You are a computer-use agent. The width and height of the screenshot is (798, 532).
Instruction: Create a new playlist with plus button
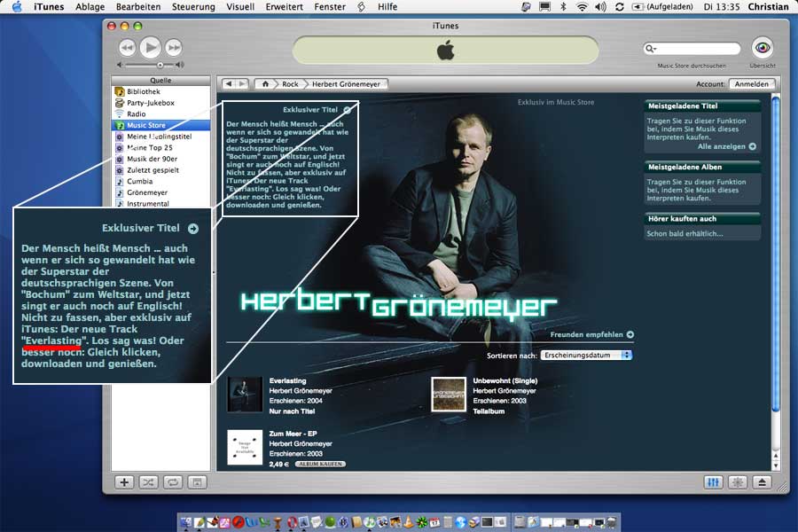coord(124,482)
